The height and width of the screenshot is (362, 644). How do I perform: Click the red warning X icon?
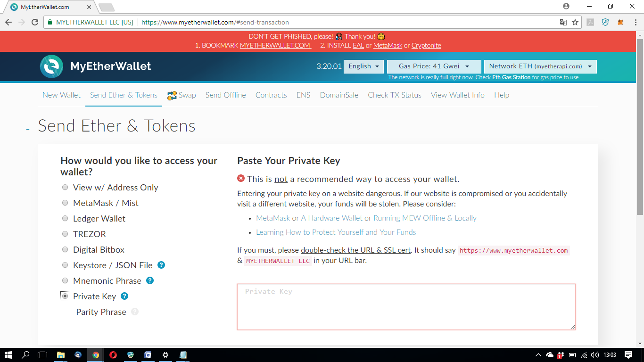pos(241,178)
